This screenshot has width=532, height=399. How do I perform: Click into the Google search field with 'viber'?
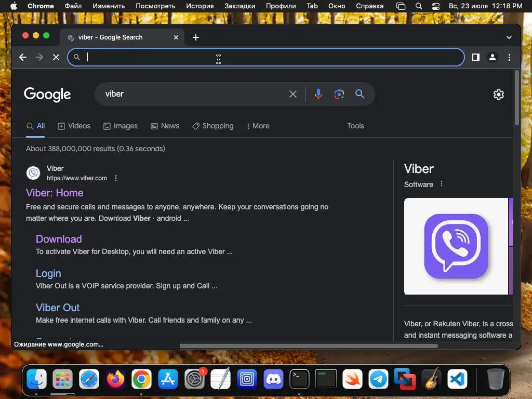click(x=193, y=94)
